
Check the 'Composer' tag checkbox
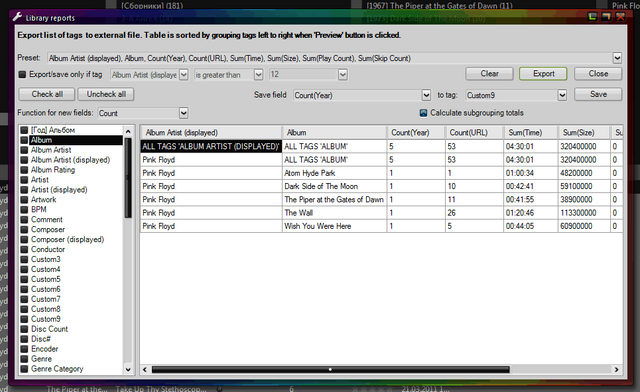(x=24, y=229)
